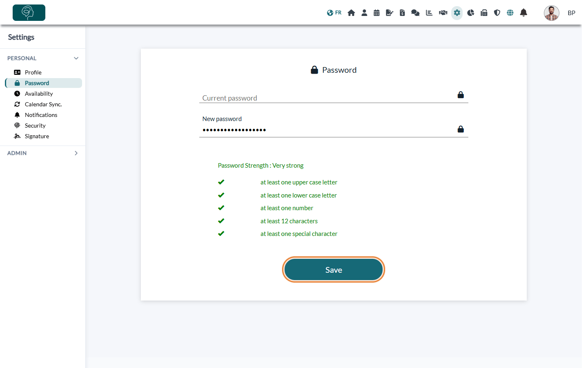Go to the home page icon

(351, 13)
